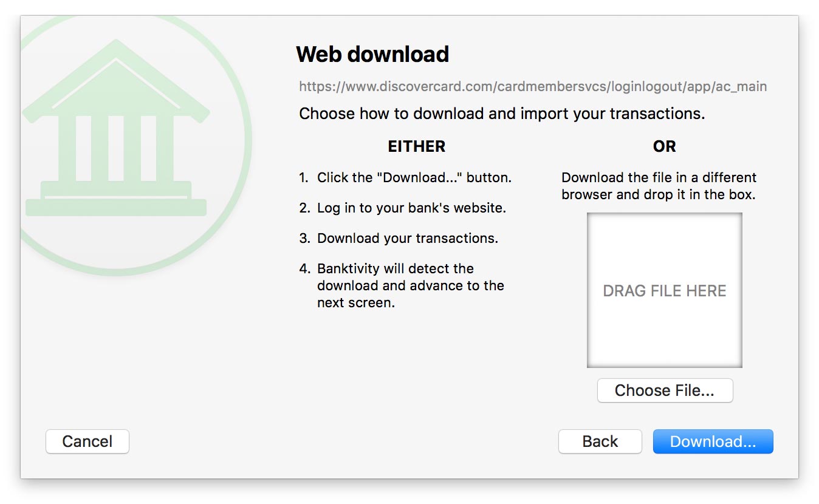Screen dimensions: 819x504
Task: Click the "Choose how to download" instruction line
Action: pyautogui.click(x=502, y=114)
